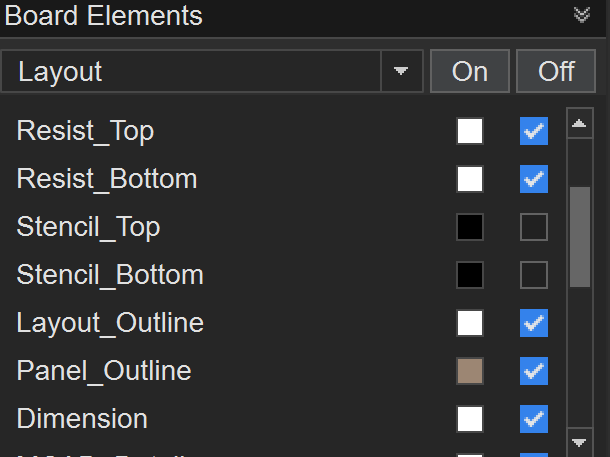Click the scrollbar down arrow

click(579, 441)
